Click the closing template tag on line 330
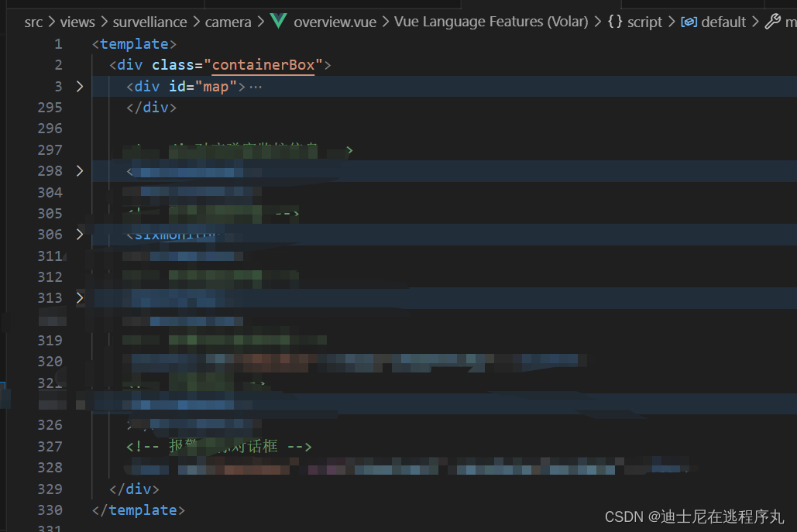 pyautogui.click(x=138, y=510)
